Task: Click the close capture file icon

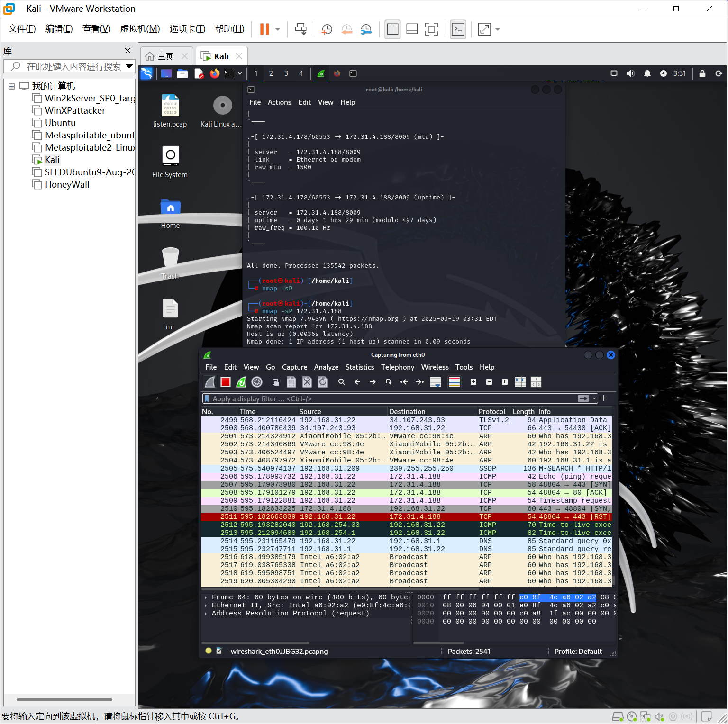Action: pos(307,382)
